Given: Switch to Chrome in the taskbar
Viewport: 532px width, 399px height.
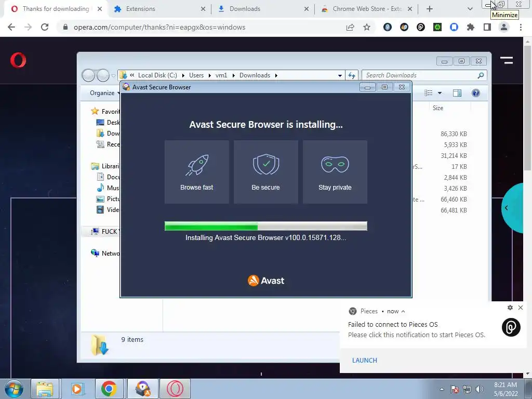Looking at the screenshot, I should pyautogui.click(x=109, y=389).
